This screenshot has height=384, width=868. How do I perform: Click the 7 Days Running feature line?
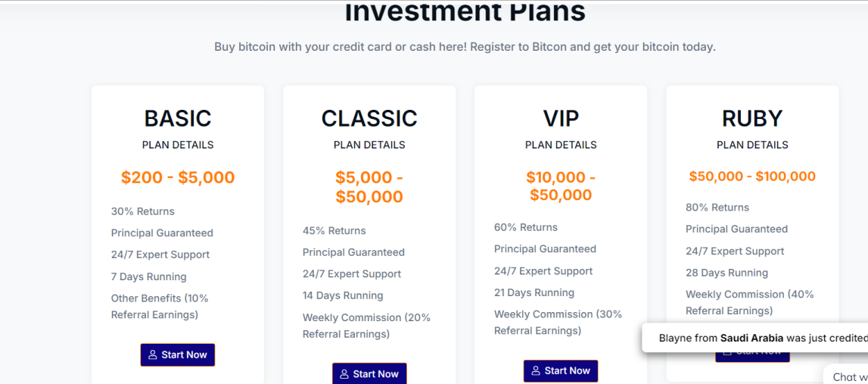[148, 276]
